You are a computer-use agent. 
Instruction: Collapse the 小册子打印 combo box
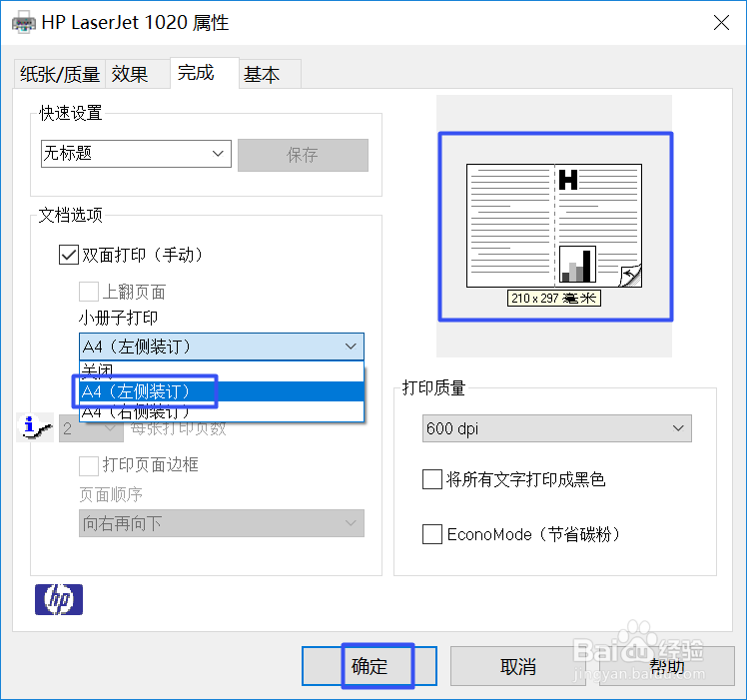[222, 347]
